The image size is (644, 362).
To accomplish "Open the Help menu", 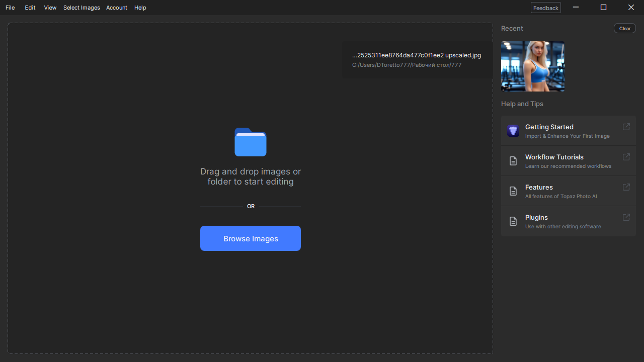I will point(140,8).
